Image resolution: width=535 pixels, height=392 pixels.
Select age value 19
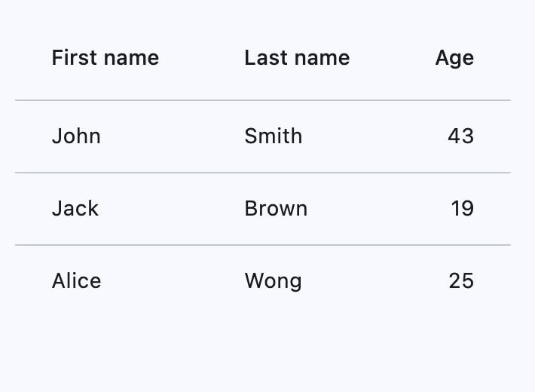(462, 209)
